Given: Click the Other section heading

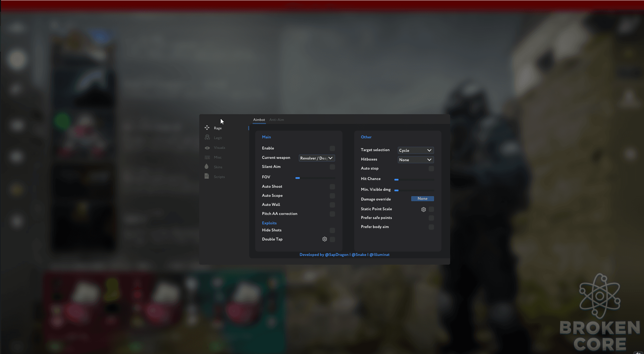Looking at the screenshot, I should pos(366,137).
